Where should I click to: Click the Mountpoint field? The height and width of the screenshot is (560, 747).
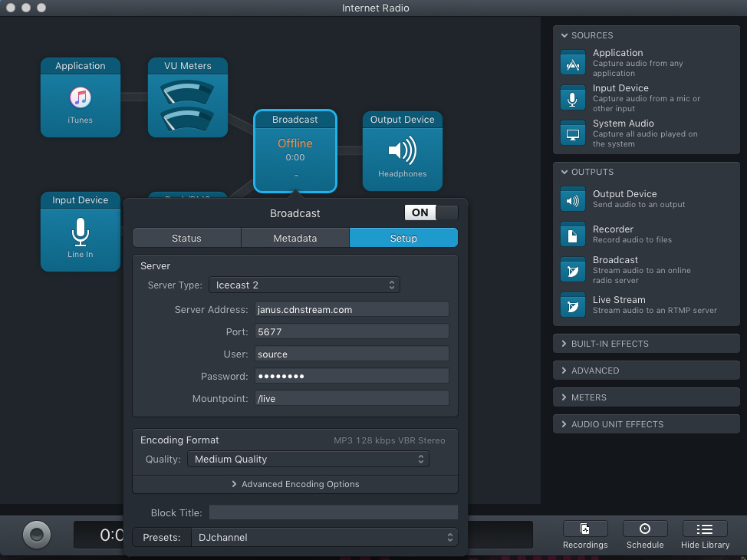pos(351,398)
